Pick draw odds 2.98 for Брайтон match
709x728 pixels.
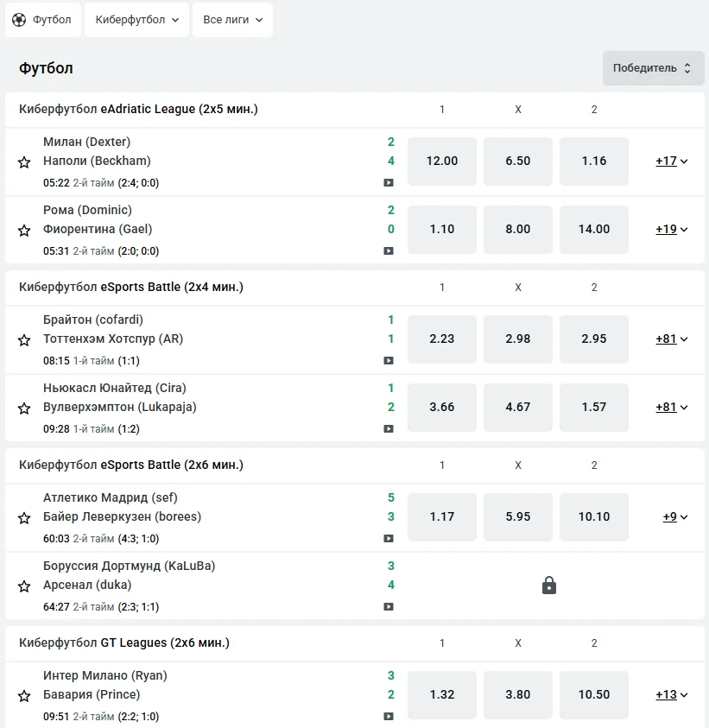[518, 339]
